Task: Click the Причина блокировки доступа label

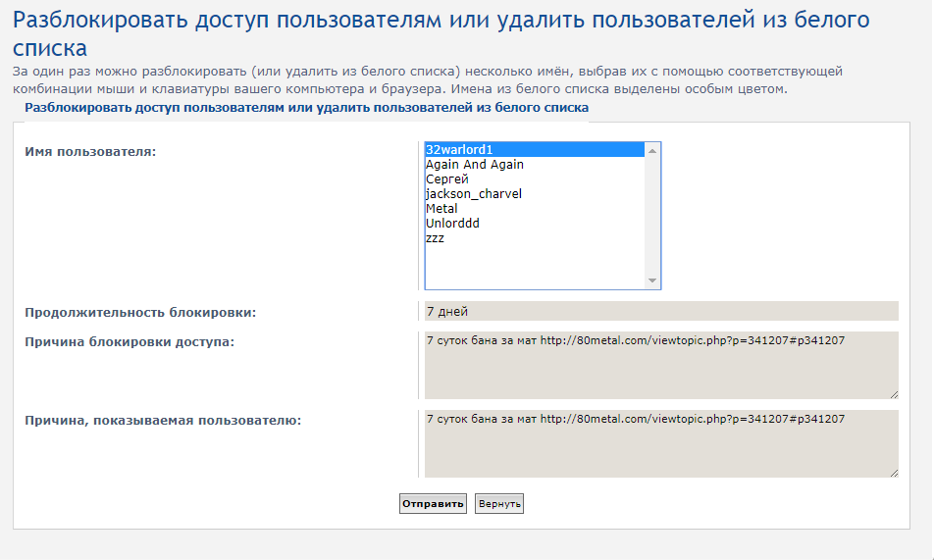Action: (x=130, y=342)
